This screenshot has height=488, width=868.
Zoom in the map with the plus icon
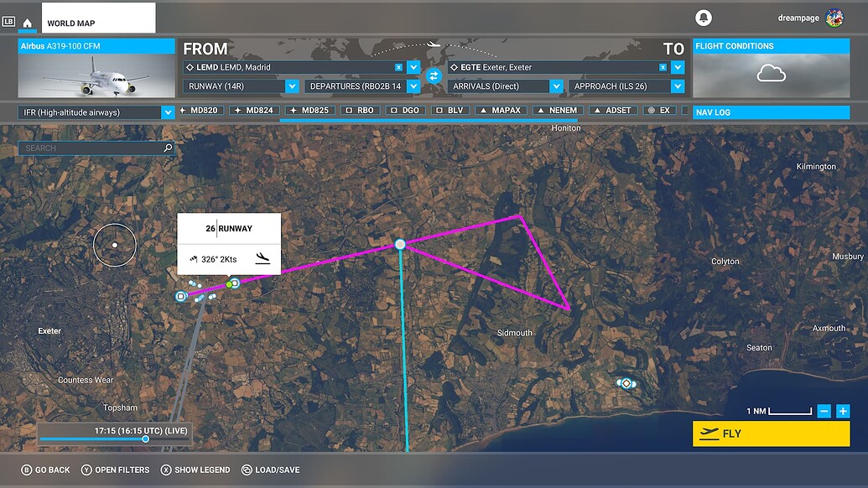[x=843, y=411]
